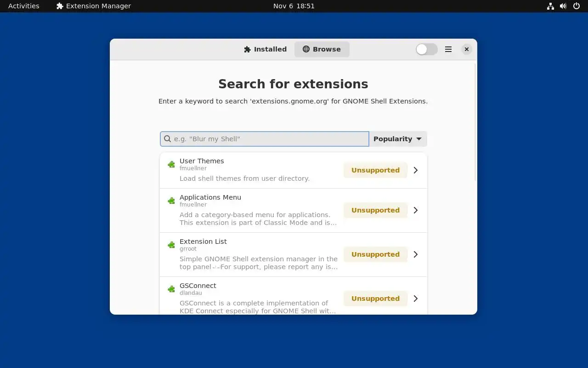Click the Extension List puzzle icon
The width and height of the screenshot is (588, 368).
pyautogui.click(x=171, y=245)
